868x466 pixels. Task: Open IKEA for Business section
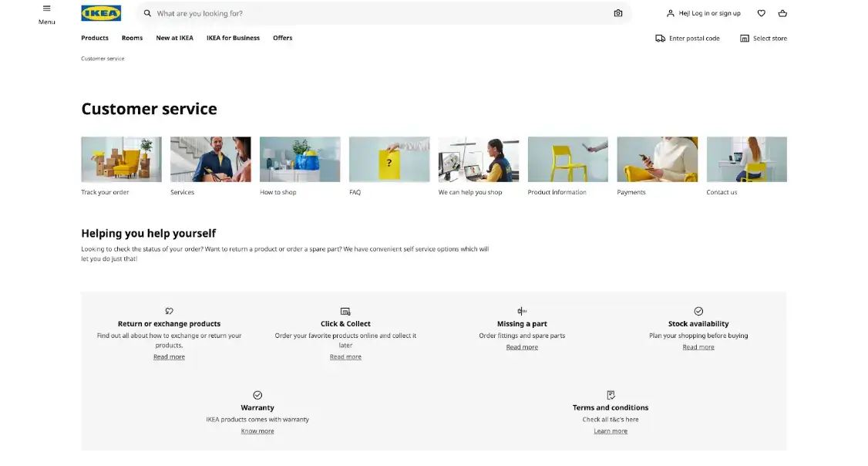pyautogui.click(x=233, y=38)
